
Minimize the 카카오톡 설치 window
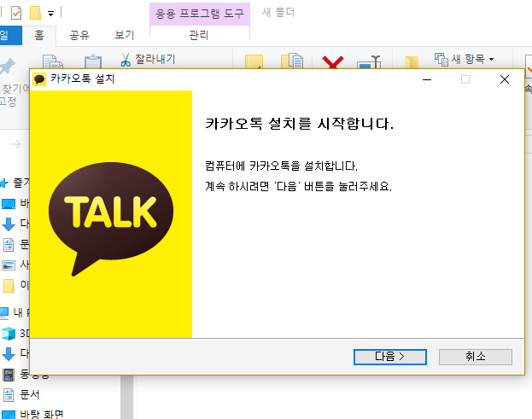pos(427,79)
